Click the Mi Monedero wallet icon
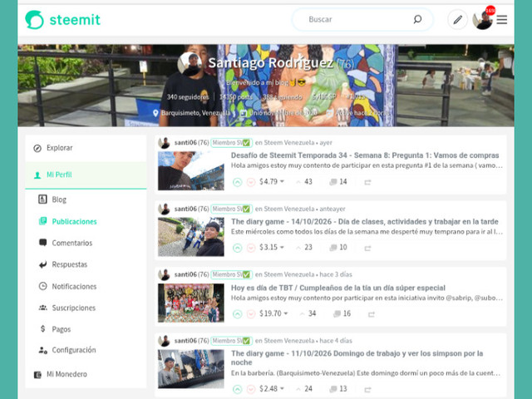Viewport: 532px width, 399px height. (37, 375)
